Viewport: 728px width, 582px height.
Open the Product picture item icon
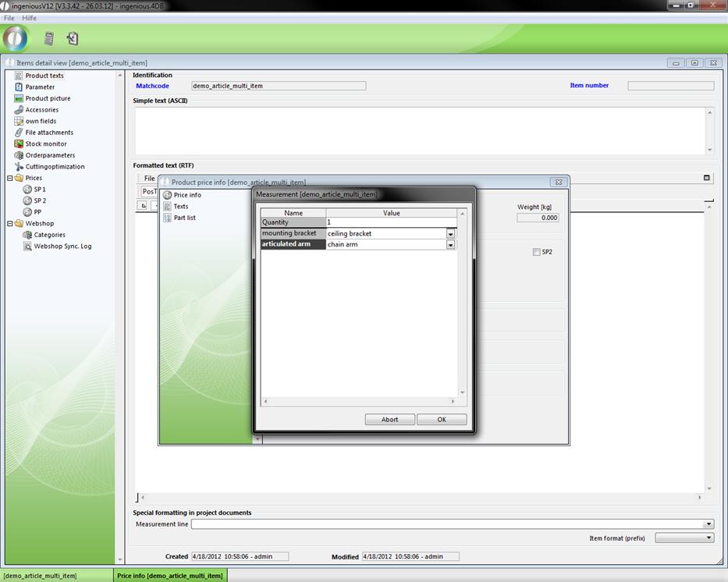(19, 98)
